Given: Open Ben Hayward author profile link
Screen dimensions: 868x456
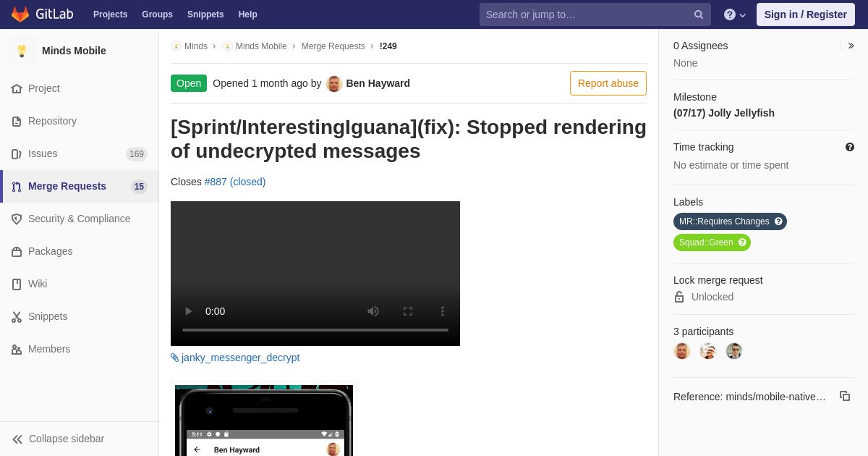Looking at the screenshot, I should click(x=378, y=83).
